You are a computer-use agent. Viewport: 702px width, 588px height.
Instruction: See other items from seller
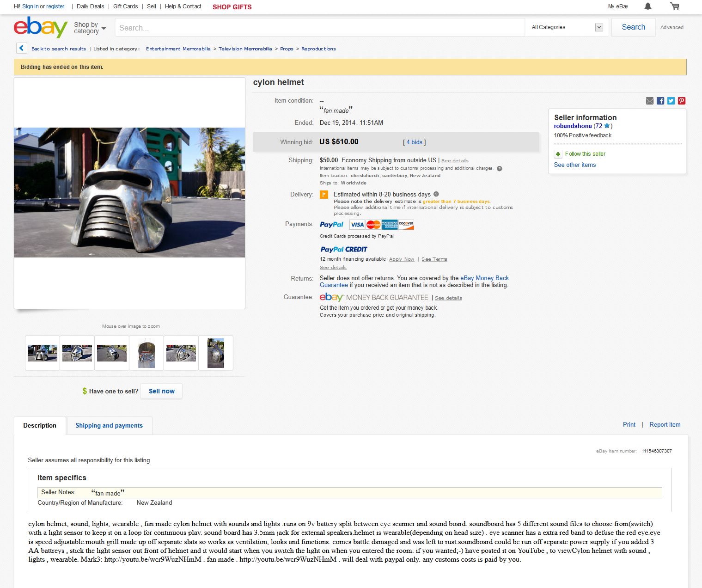[575, 165]
